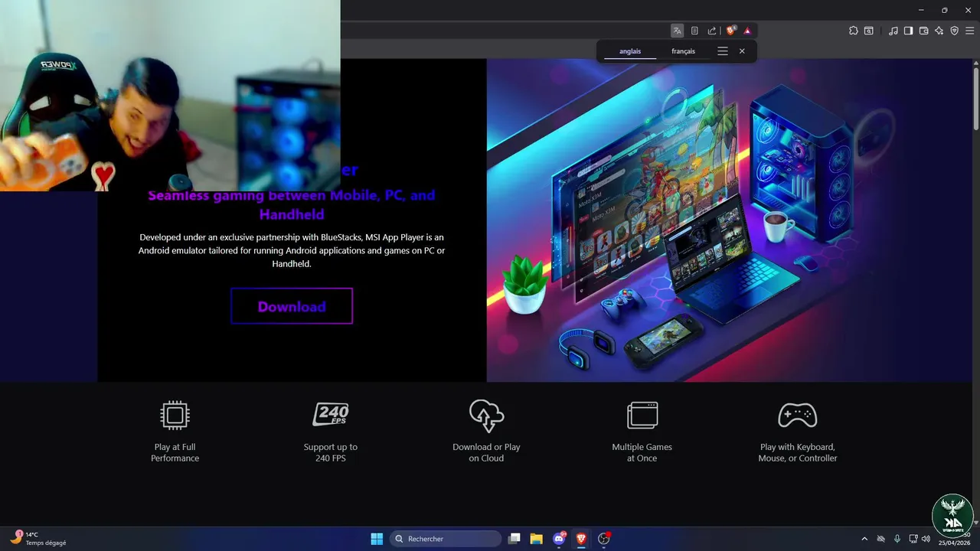The image size is (980, 551).
Task: Click the Multiple Games window icon
Action: (642, 416)
